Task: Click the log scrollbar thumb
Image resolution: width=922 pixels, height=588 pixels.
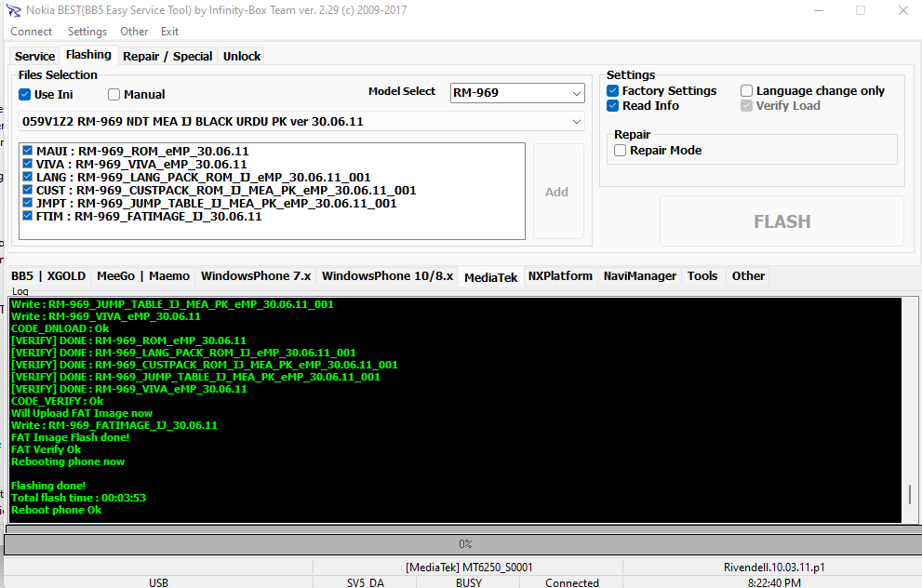Action: [910, 493]
